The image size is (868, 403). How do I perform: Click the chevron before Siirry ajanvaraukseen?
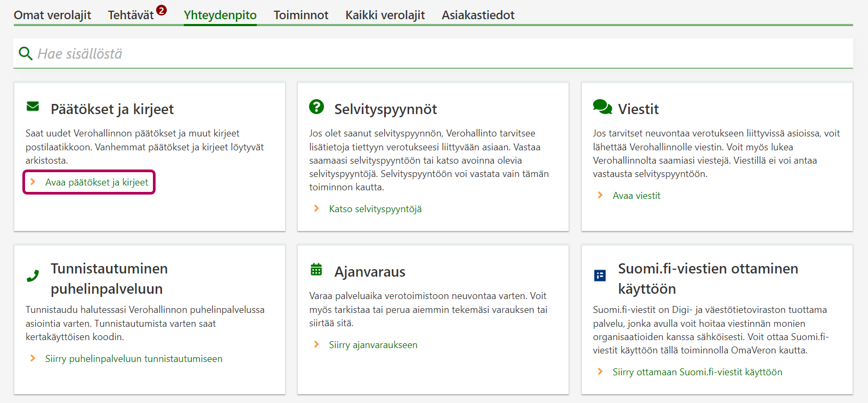[317, 344]
